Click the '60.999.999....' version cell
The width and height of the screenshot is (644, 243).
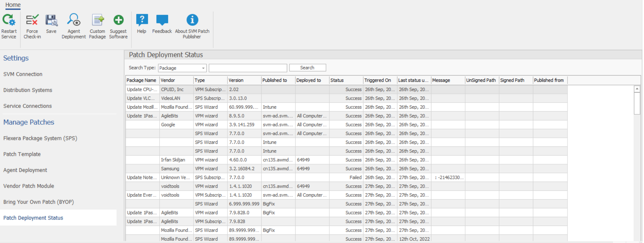[245, 107]
